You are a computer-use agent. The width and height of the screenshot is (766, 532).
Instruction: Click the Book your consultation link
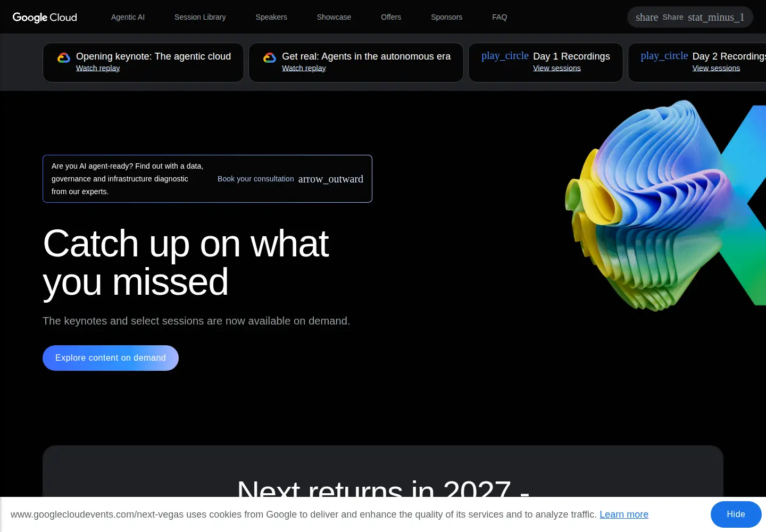click(256, 179)
